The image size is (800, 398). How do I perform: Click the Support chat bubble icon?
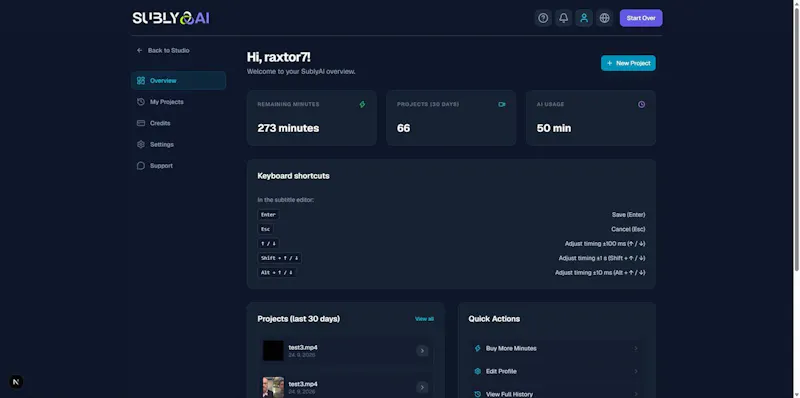(141, 166)
